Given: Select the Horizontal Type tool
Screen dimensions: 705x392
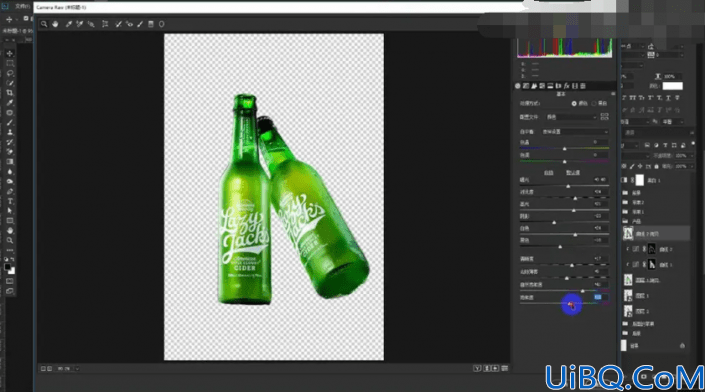Looking at the screenshot, I should [9, 201].
